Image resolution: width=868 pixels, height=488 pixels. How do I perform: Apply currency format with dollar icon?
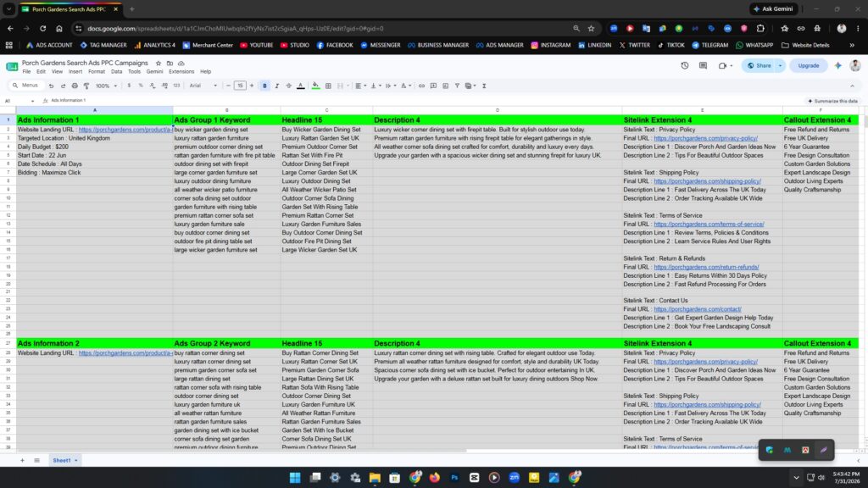129,86
